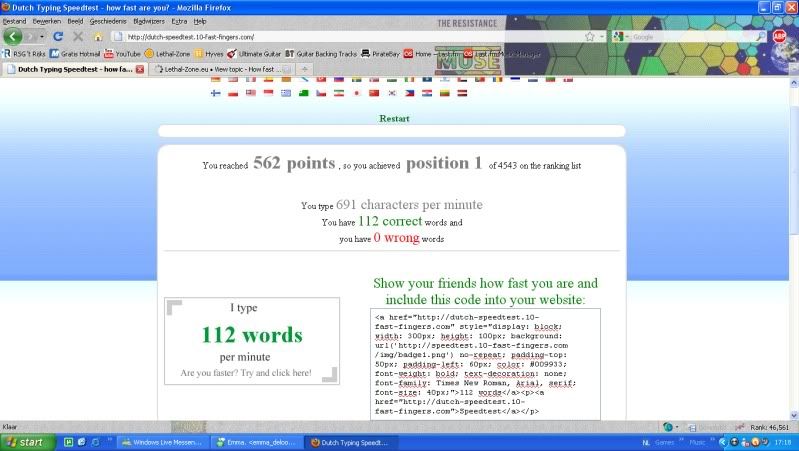Open the back/forward history dropdown arrow
The height and width of the screenshot is (451, 799).
coord(42,37)
